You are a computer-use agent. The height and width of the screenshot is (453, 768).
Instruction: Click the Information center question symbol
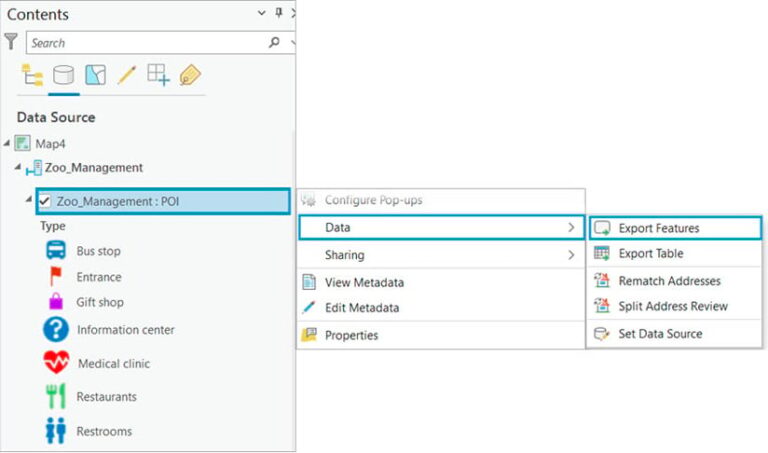56,329
